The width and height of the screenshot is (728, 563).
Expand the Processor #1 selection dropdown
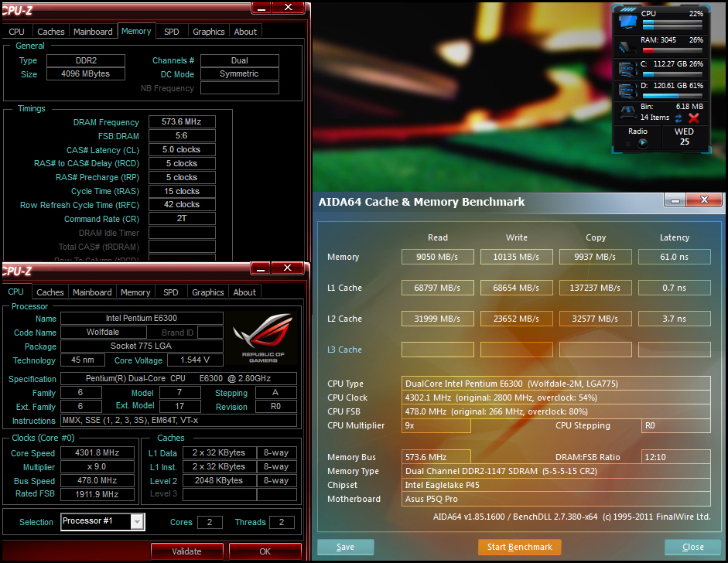point(137,522)
